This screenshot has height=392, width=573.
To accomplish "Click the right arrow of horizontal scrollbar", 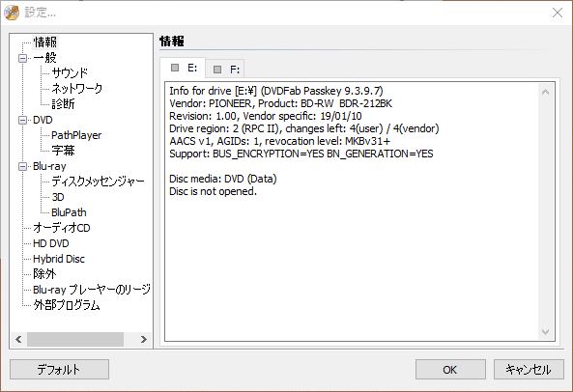I will click(x=144, y=339).
